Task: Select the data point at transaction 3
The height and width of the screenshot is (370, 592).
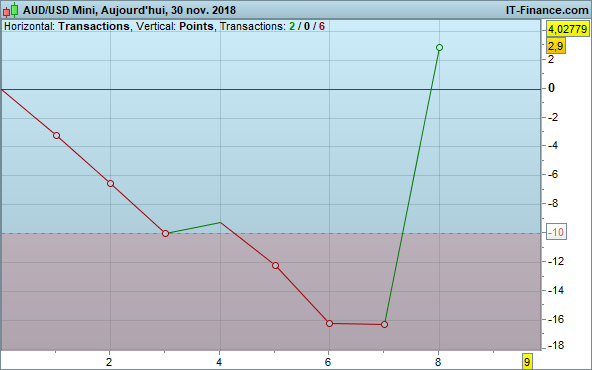Action: pos(165,233)
